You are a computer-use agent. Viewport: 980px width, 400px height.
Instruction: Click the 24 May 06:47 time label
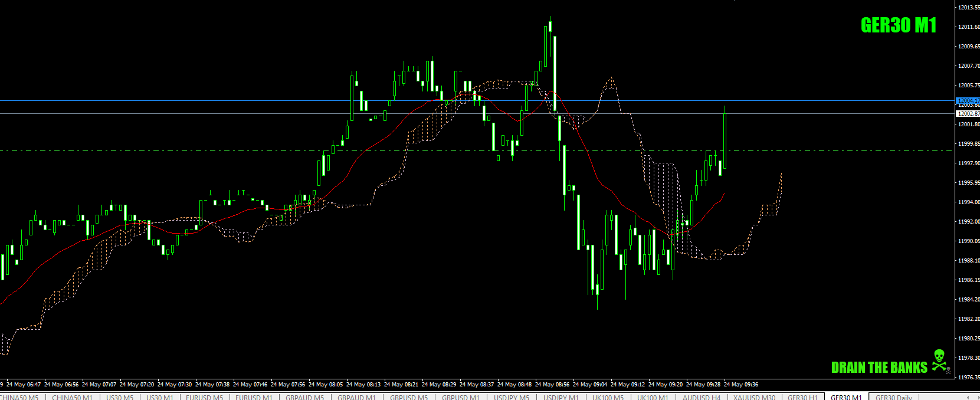[x=24, y=384]
